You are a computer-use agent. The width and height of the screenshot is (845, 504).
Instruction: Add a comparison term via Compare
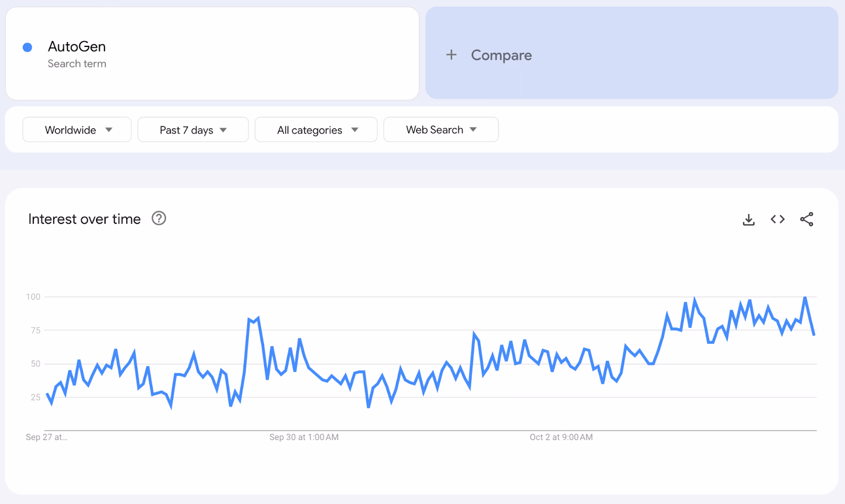[632, 53]
